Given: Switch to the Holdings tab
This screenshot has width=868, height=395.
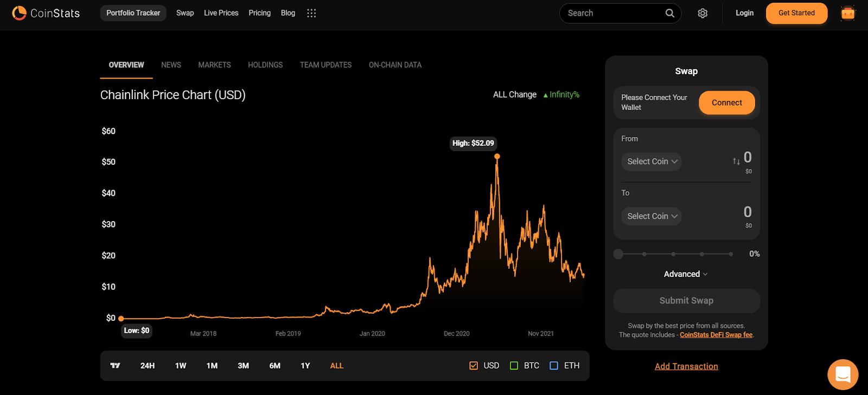Looking at the screenshot, I should coord(265,65).
